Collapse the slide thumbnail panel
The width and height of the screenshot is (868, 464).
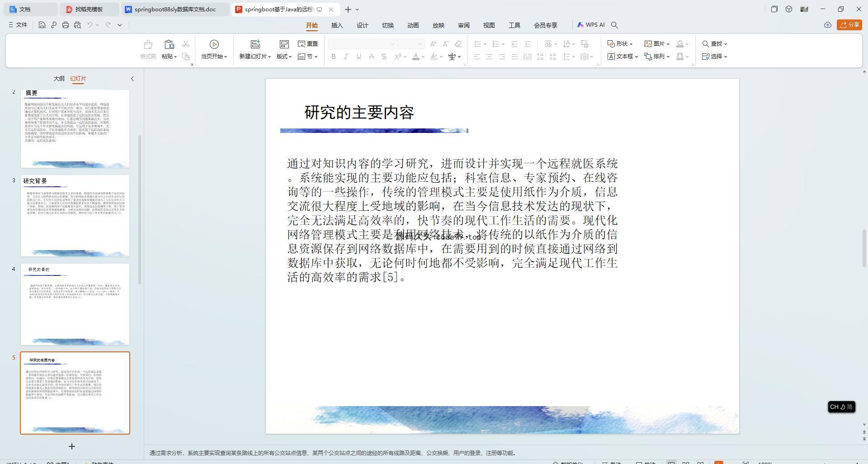132,79
